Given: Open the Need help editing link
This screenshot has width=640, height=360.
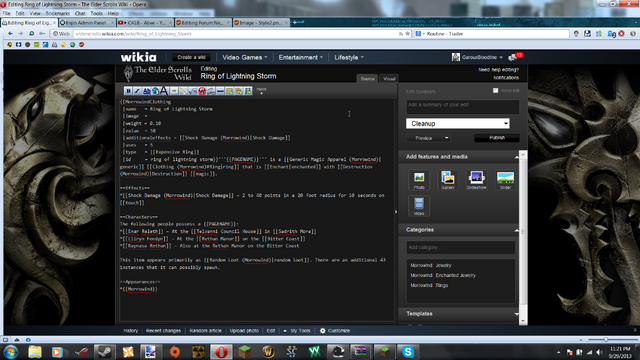Looking at the screenshot, I should tap(498, 70).
